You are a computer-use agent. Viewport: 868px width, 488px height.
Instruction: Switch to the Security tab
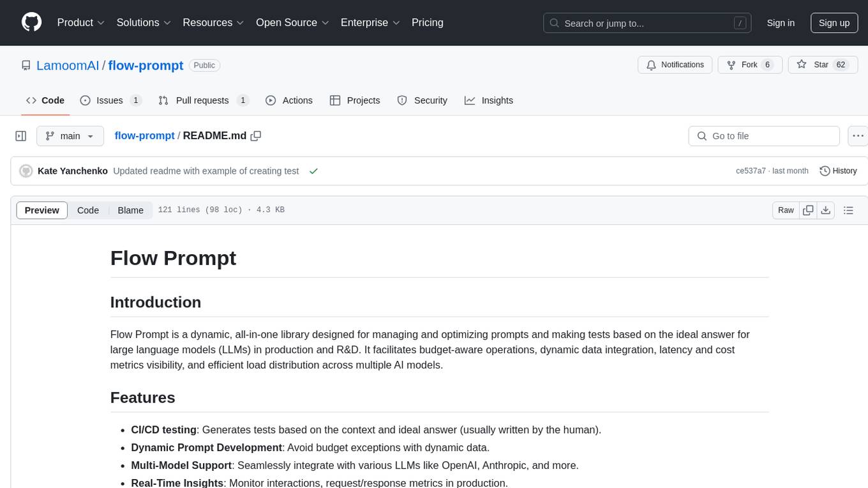[422, 100]
